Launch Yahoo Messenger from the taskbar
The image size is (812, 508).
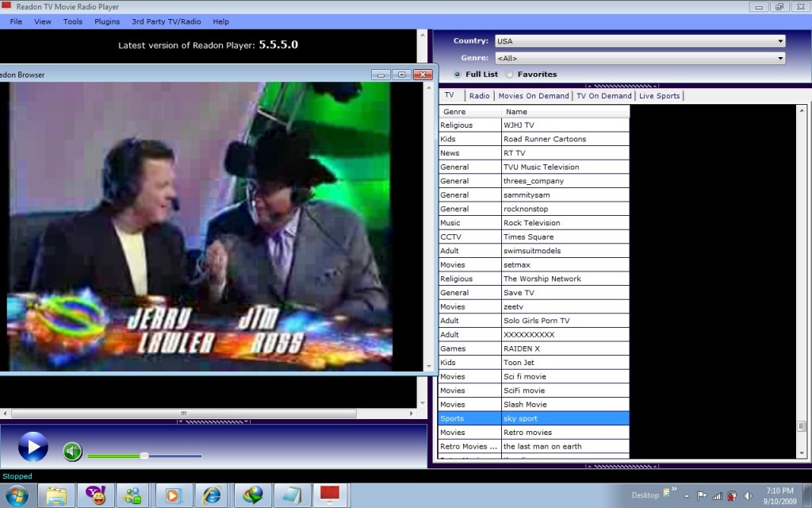coord(95,495)
